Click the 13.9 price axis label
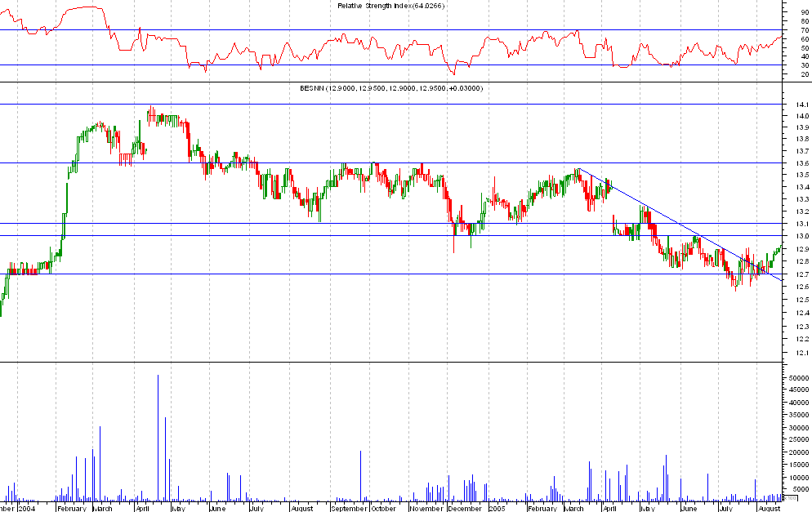812x512 pixels. pos(803,127)
